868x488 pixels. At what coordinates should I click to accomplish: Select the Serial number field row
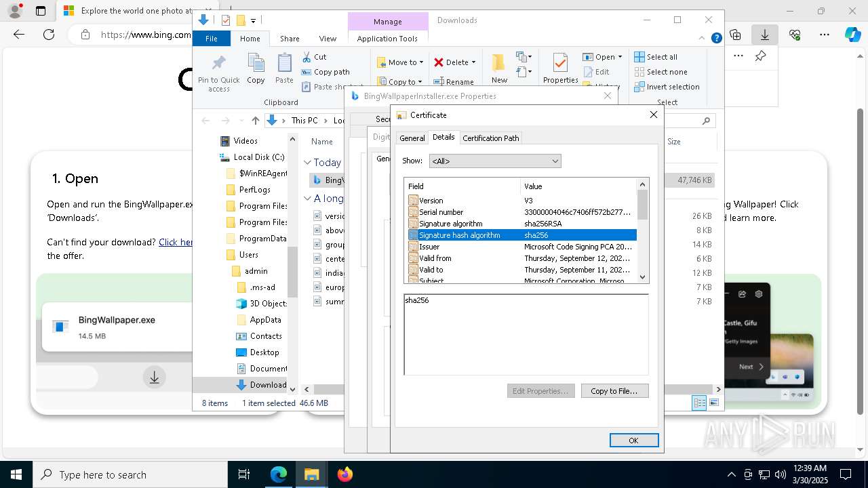(x=520, y=212)
